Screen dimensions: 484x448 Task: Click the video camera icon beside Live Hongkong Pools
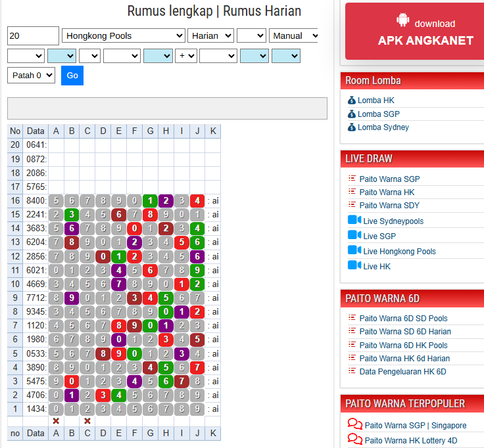[x=354, y=250]
